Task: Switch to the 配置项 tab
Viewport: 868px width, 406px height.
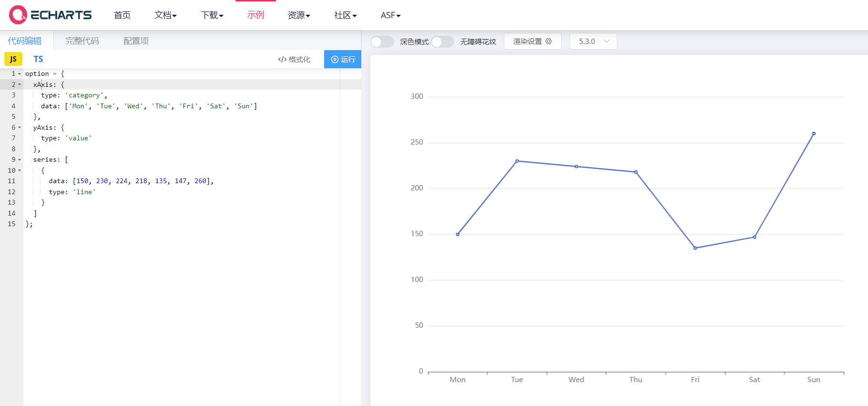Action: (x=136, y=41)
